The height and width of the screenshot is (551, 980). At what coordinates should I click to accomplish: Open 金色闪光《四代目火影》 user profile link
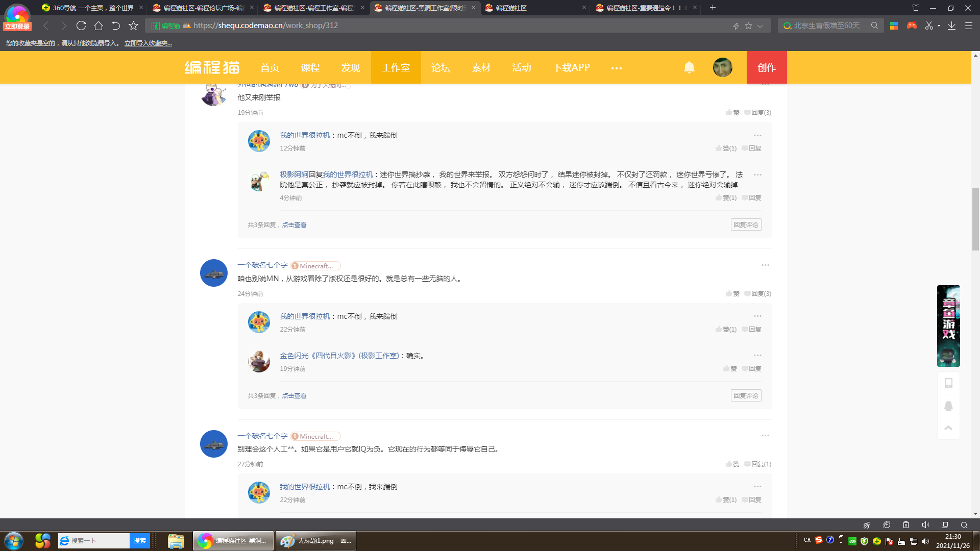(x=339, y=356)
